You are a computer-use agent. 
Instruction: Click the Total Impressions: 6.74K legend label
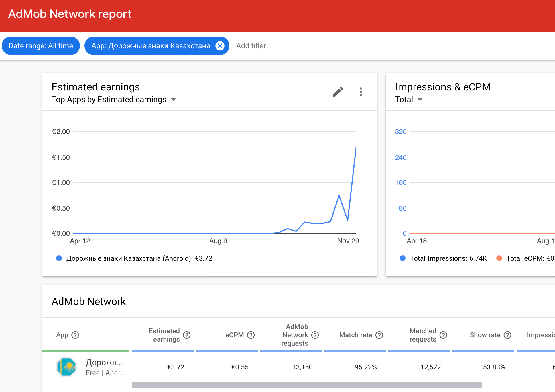[x=448, y=258]
